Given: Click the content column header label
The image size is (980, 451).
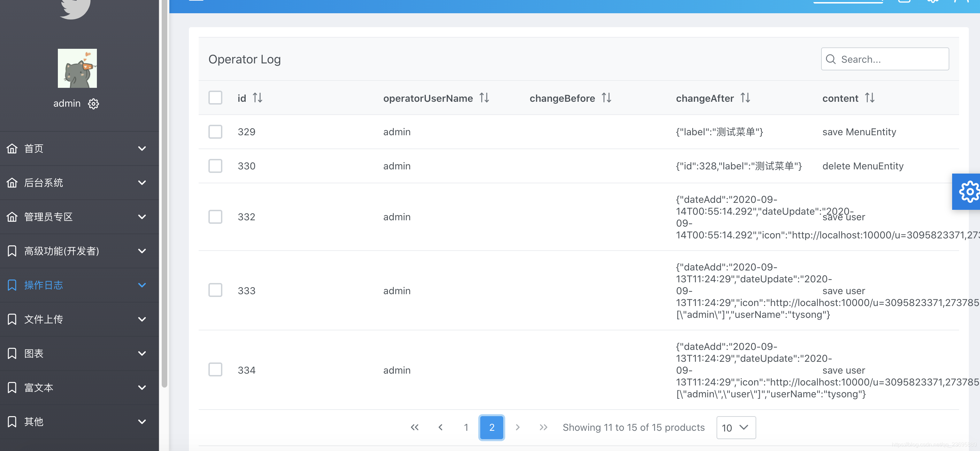Looking at the screenshot, I should (840, 98).
